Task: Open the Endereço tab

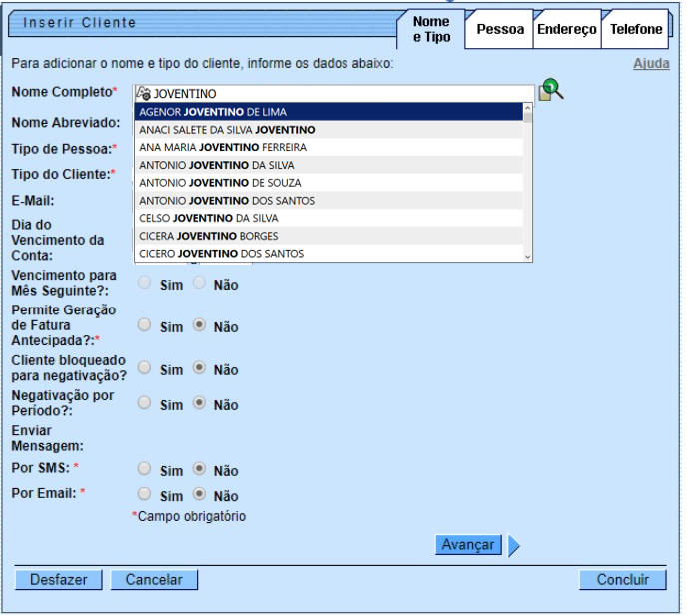Action: (x=566, y=30)
